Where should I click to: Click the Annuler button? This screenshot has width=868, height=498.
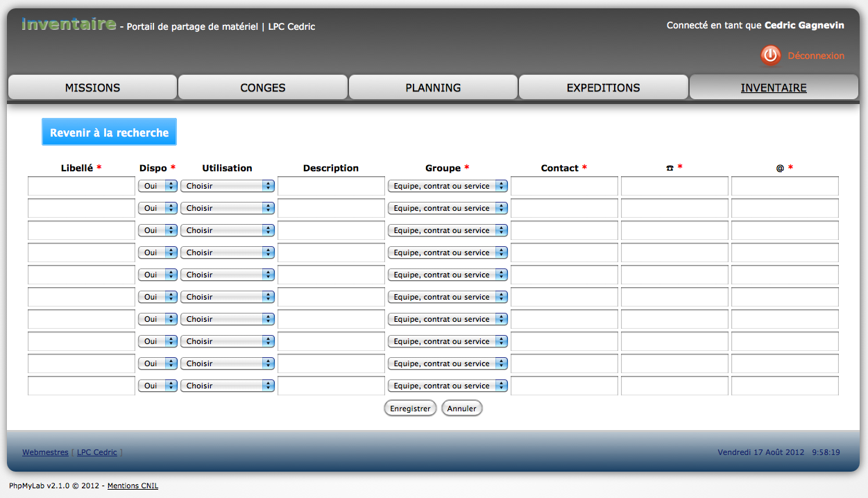(461, 409)
